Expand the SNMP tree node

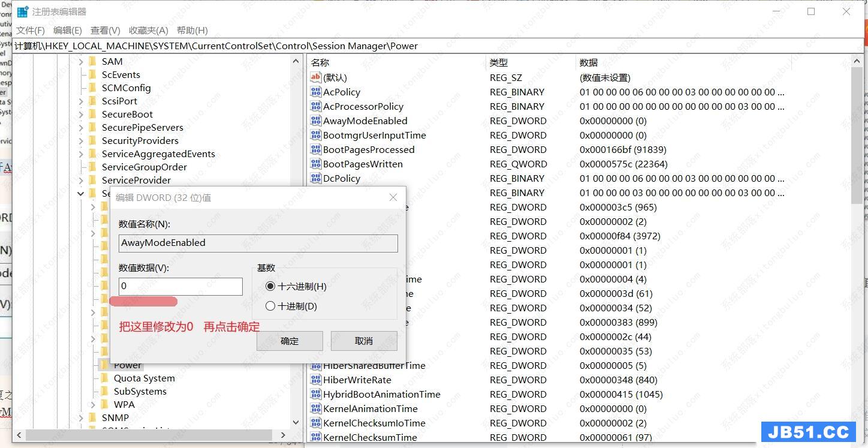[x=81, y=418]
